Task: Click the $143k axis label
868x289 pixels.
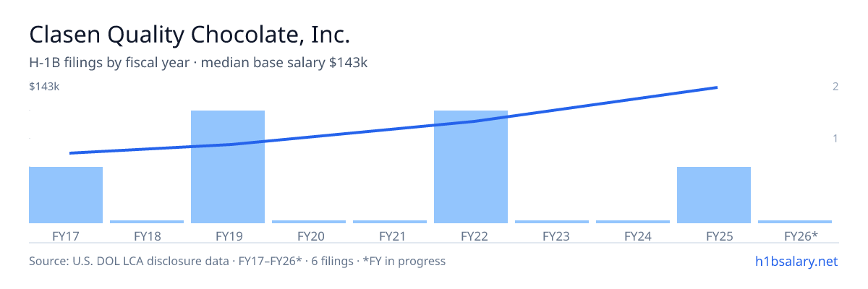Action: click(43, 87)
